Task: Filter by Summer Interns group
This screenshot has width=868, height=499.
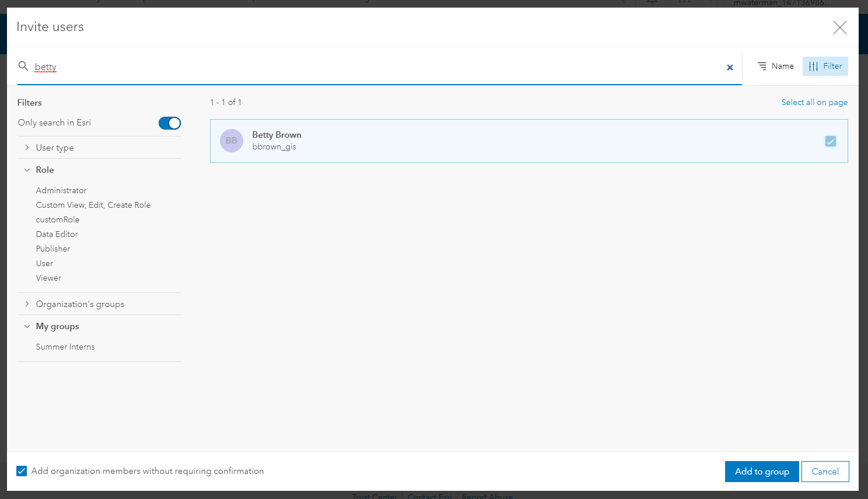Action: 65,347
